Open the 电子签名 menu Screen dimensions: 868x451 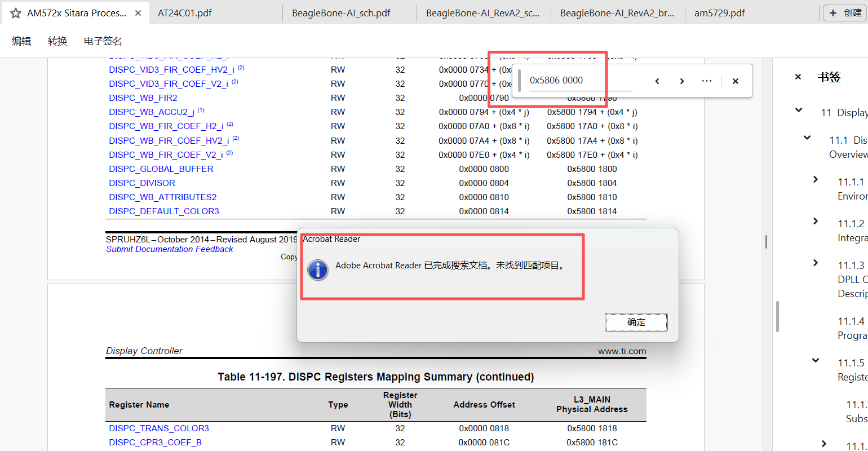[x=103, y=41]
